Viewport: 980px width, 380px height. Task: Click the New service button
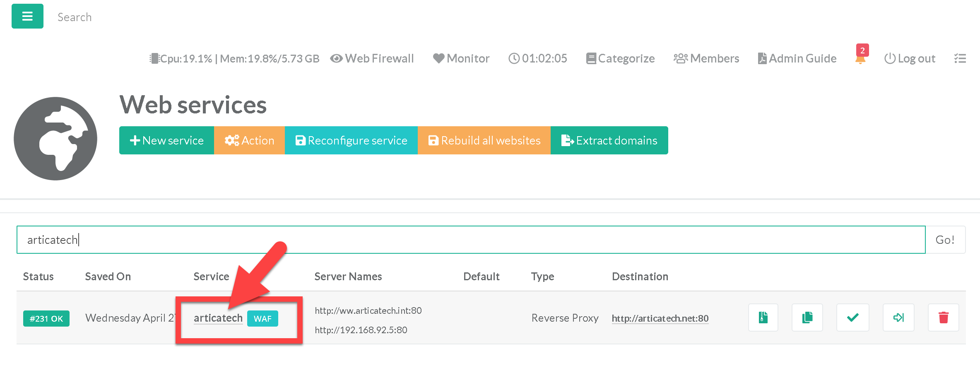coord(166,140)
